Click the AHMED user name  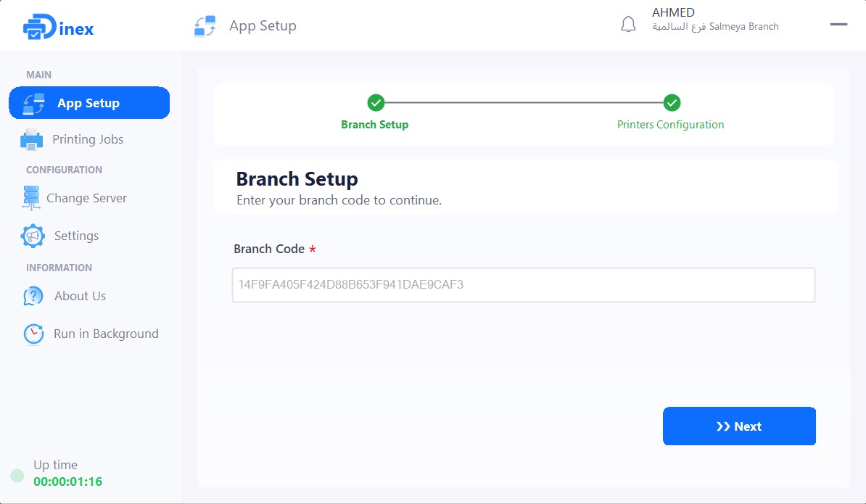pyautogui.click(x=673, y=12)
